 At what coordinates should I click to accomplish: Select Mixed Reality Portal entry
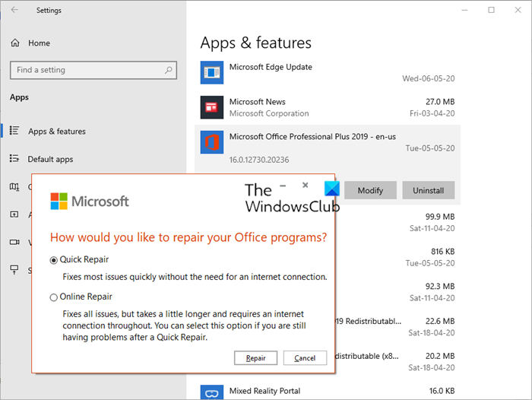328,392
